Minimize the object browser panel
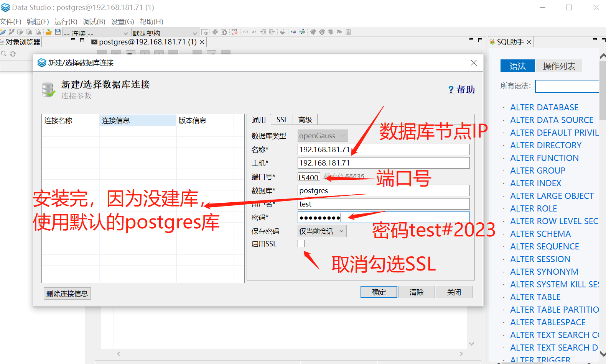This screenshot has width=606, height=364. click(73, 39)
